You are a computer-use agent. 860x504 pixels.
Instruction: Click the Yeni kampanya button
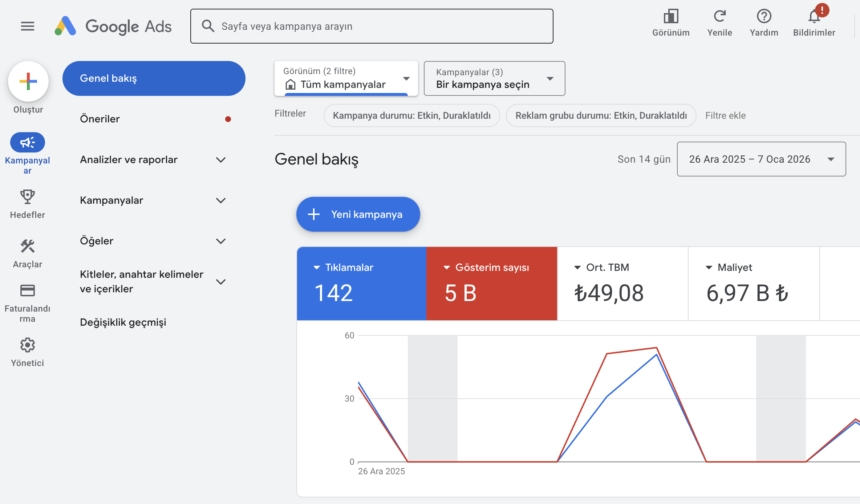358,214
